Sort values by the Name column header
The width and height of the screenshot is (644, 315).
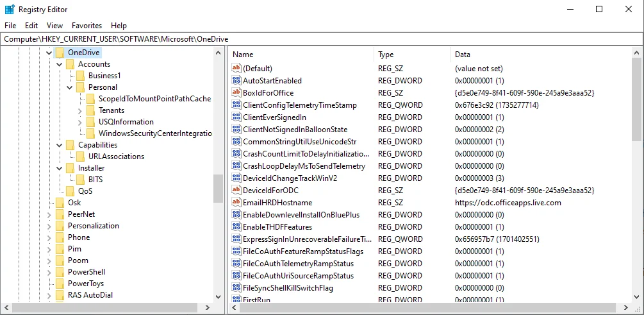click(301, 55)
